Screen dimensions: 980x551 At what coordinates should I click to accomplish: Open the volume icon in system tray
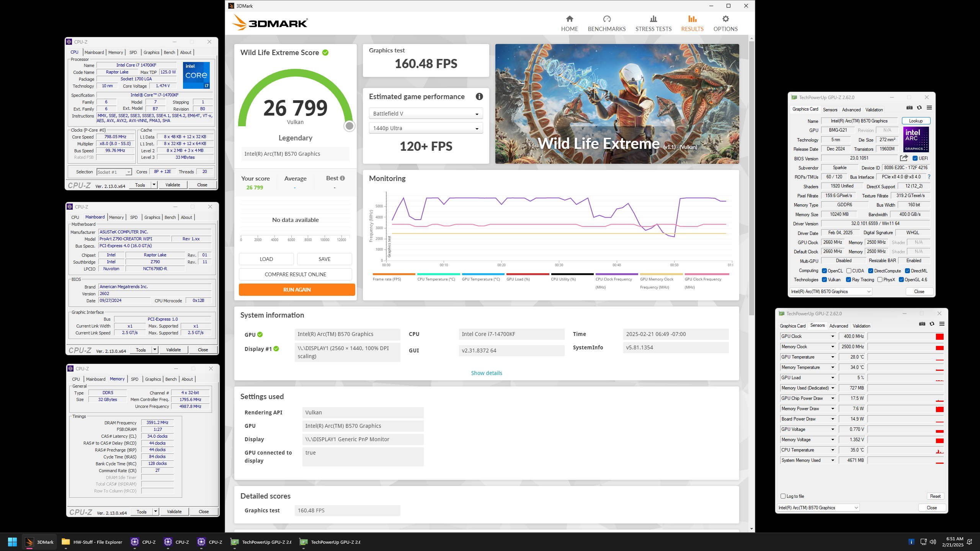point(933,542)
